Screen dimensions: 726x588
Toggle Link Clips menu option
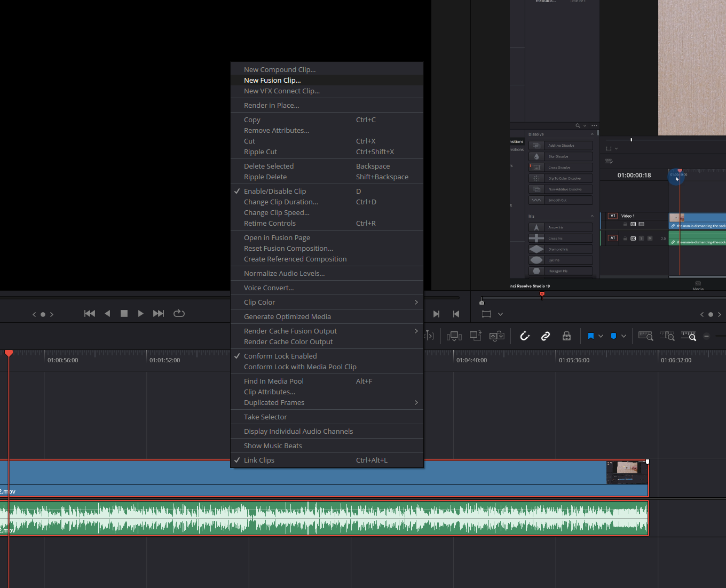(259, 460)
